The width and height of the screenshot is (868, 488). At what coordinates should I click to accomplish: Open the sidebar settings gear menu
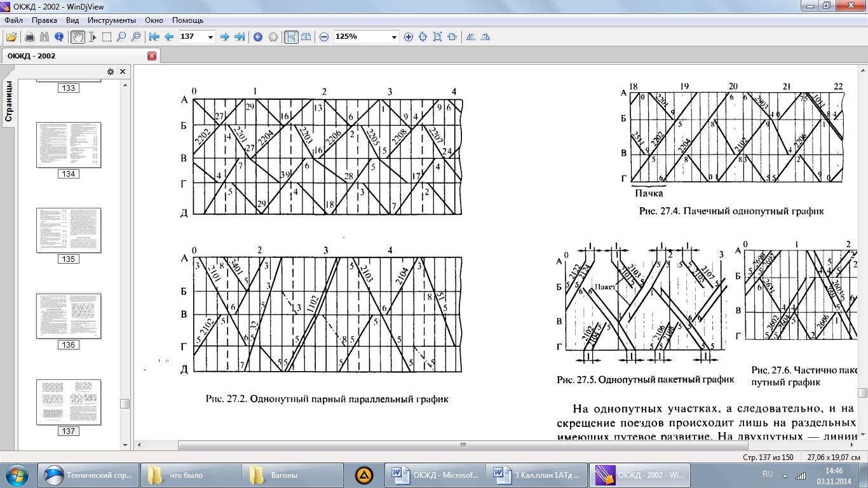pyautogui.click(x=110, y=72)
